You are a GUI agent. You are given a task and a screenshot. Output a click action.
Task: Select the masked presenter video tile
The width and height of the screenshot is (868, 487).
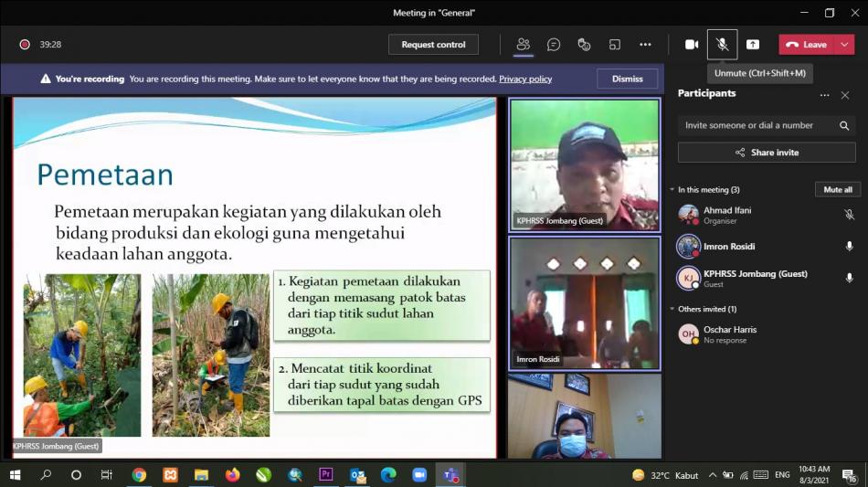[x=585, y=416]
